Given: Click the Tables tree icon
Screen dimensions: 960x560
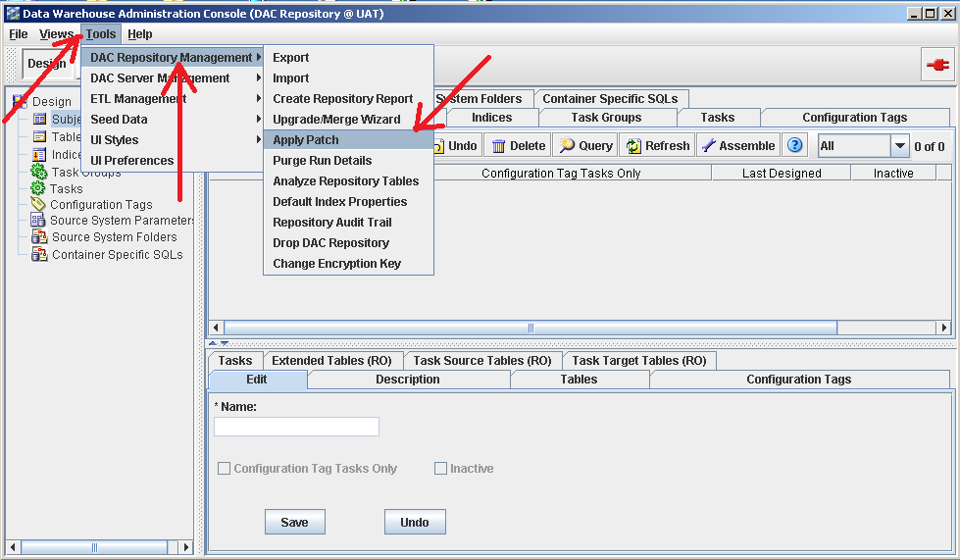Looking at the screenshot, I should pyautogui.click(x=40, y=136).
